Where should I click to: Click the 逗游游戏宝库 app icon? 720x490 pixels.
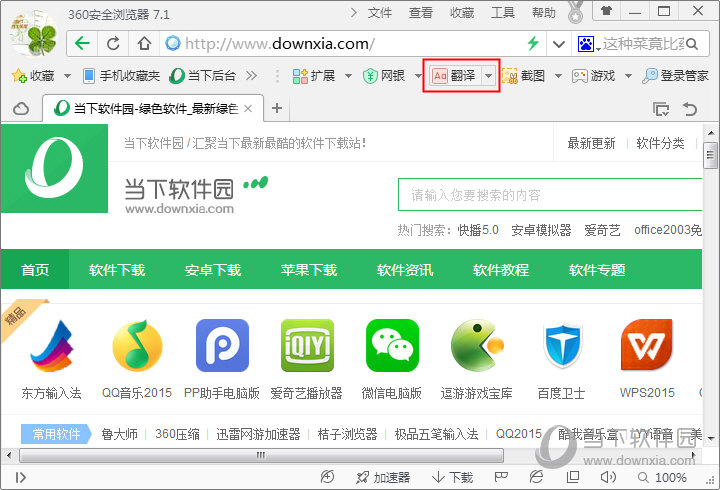point(478,345)
